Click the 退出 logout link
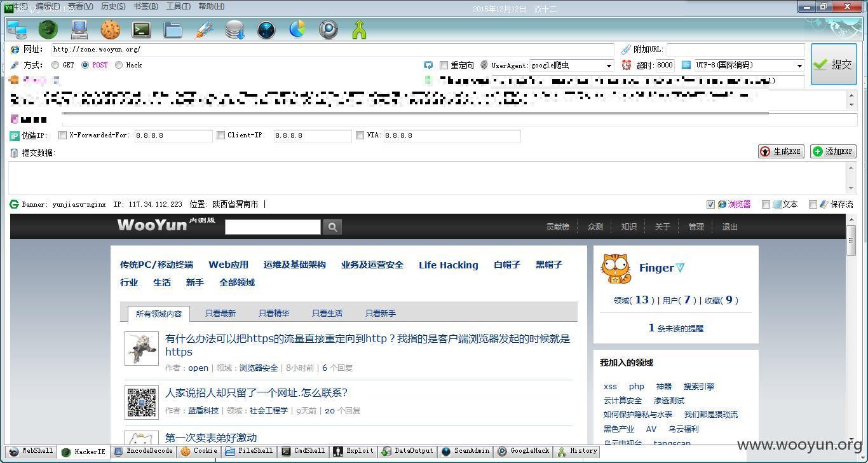The width and height of the screenshot is (868, 463). [x=729, y=226]
